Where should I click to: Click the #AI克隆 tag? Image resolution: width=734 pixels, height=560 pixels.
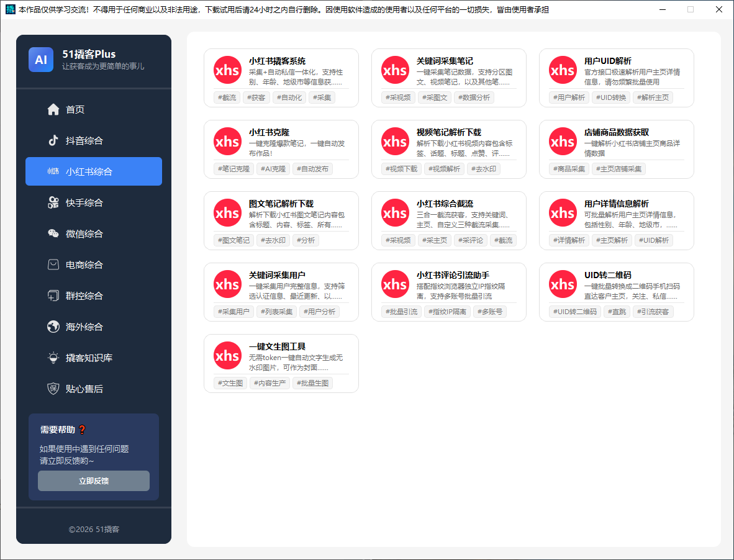pyautogui.click(x=273, y=169)
